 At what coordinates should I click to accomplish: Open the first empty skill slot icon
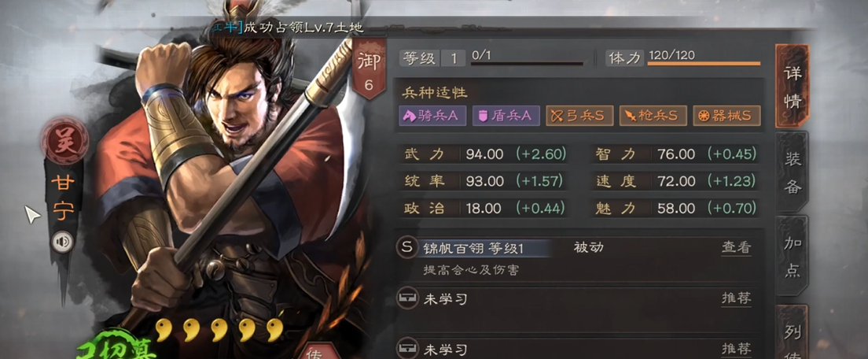tap(407, 299)
